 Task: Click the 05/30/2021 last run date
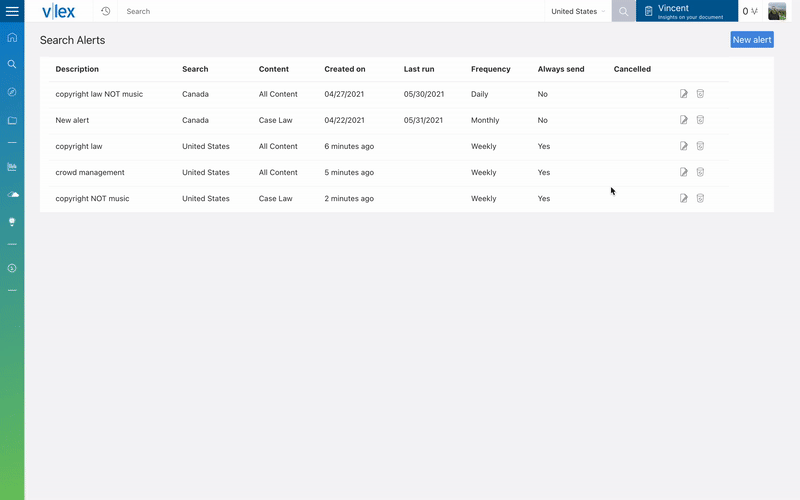point(424,94)
